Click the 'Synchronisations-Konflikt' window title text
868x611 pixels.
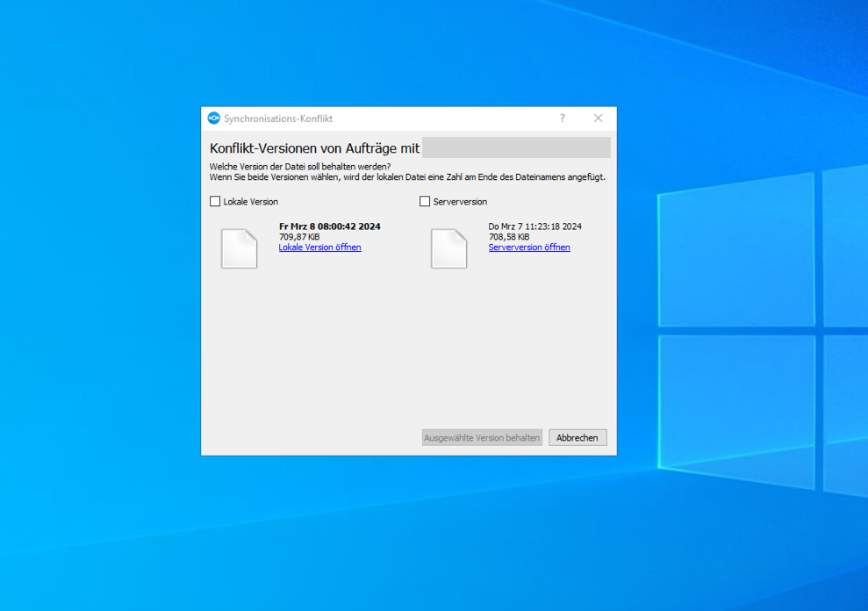(278, 119)
